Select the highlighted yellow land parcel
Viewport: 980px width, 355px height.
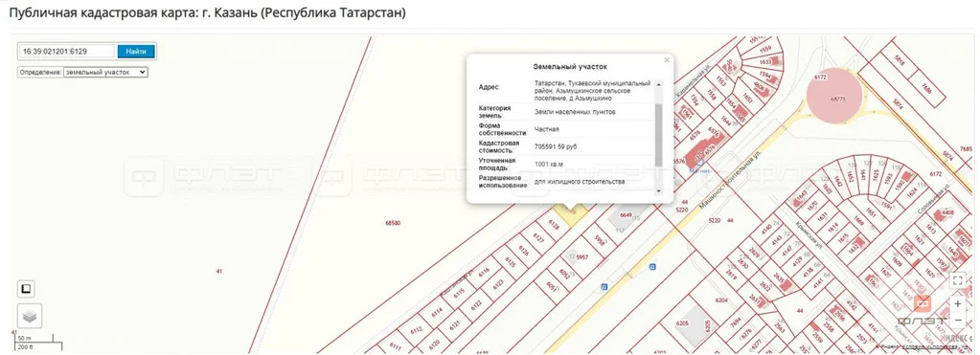tap(573, 215)
